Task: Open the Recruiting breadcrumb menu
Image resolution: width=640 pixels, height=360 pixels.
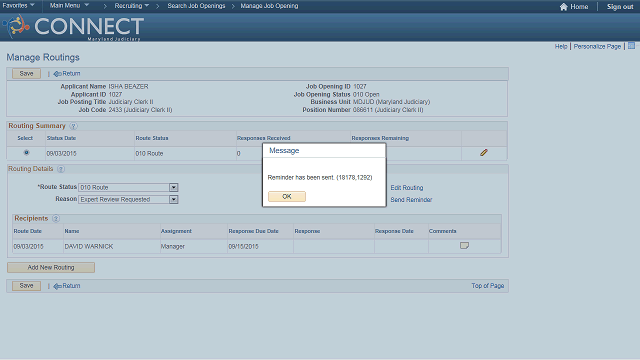Action: click(131, 6)
